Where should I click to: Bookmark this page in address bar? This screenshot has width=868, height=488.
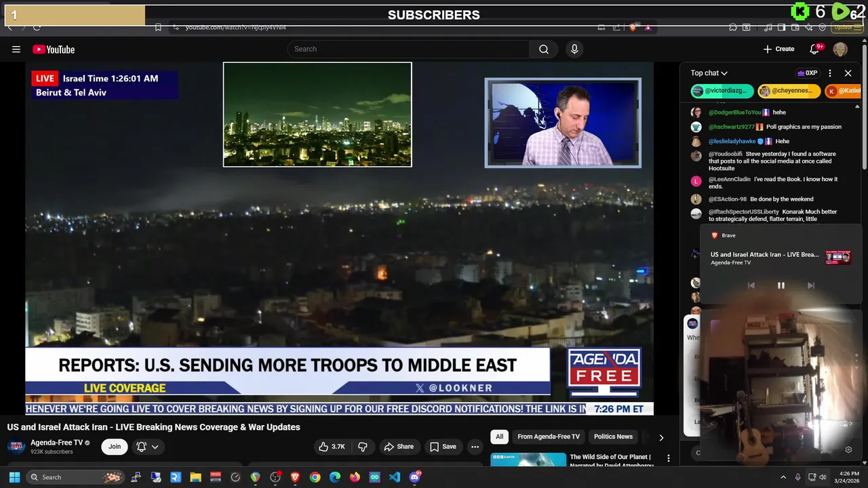pos(158,27)
